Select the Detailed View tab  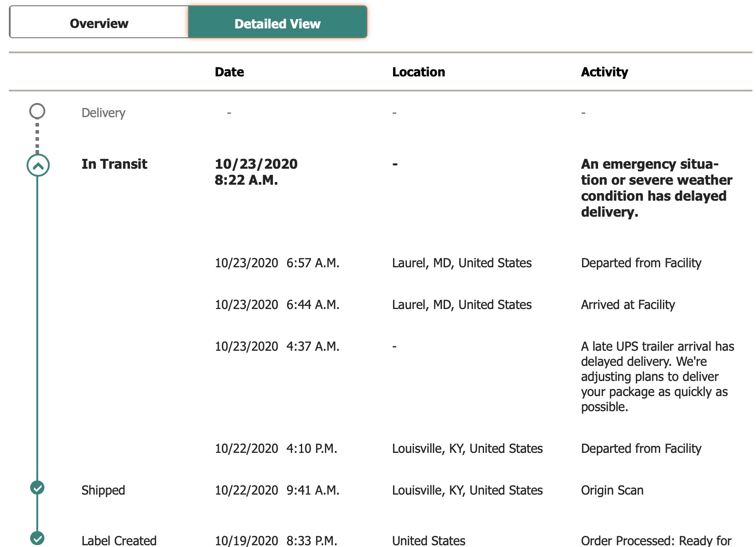277,23
